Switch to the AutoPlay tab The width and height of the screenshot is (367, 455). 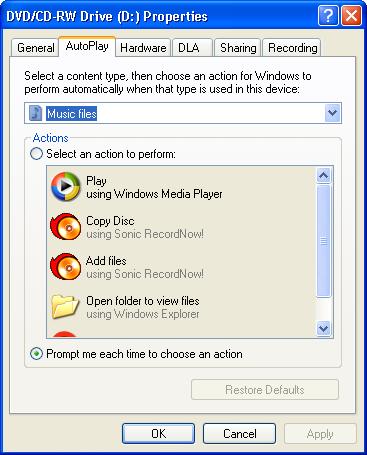87,46
